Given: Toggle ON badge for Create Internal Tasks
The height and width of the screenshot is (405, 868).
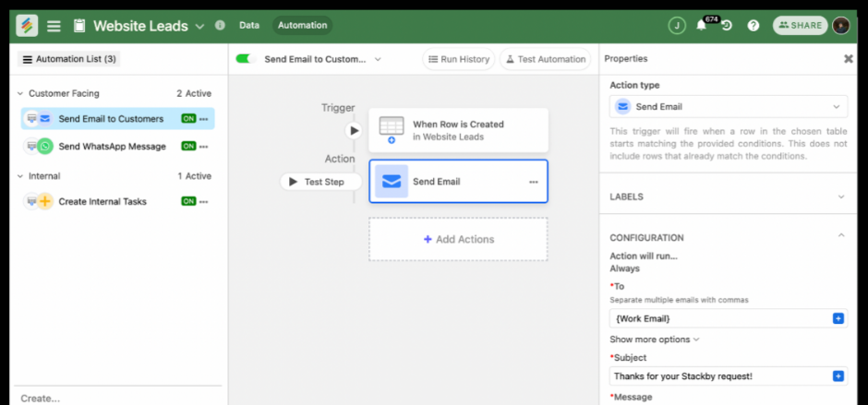Looking at the screenshot, I should [x=188, y=201].
